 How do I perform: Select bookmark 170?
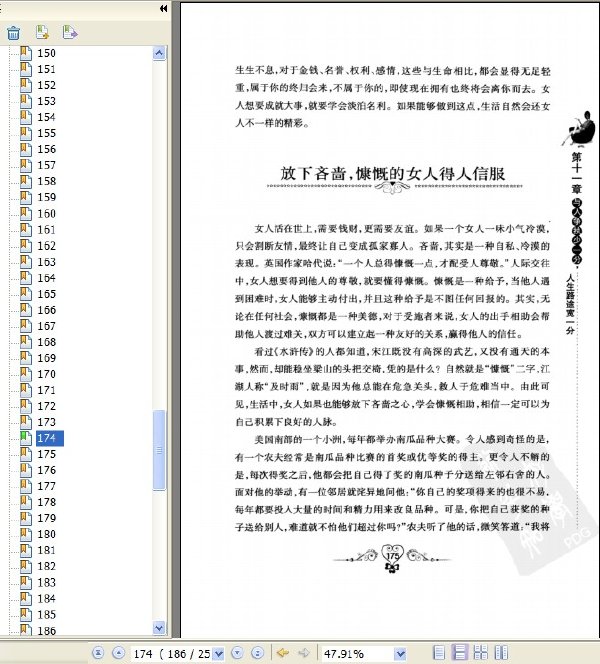(x=46, y=374)
